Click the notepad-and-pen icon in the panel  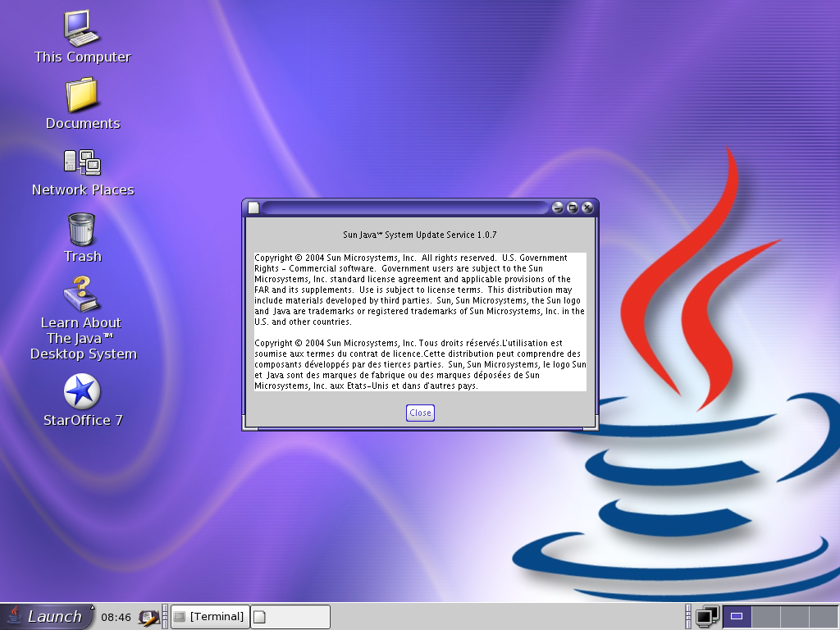coord(148,617)
